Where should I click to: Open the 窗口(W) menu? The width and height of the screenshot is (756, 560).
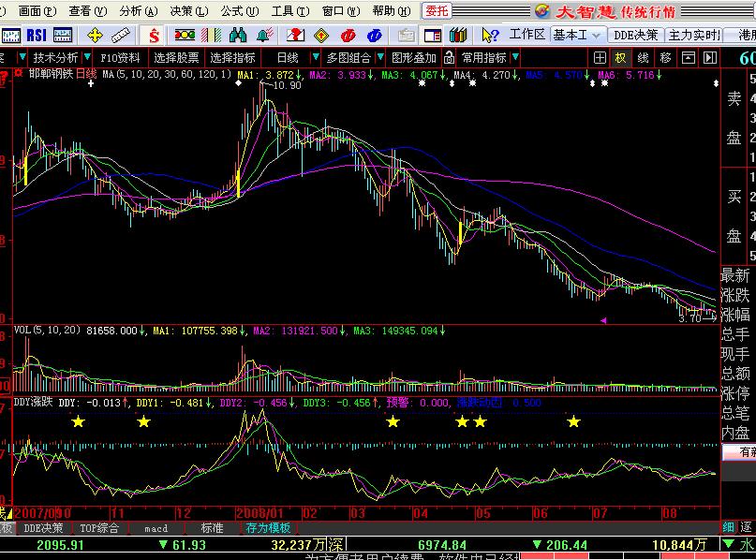pyautogui.click(x=341, y=10)
